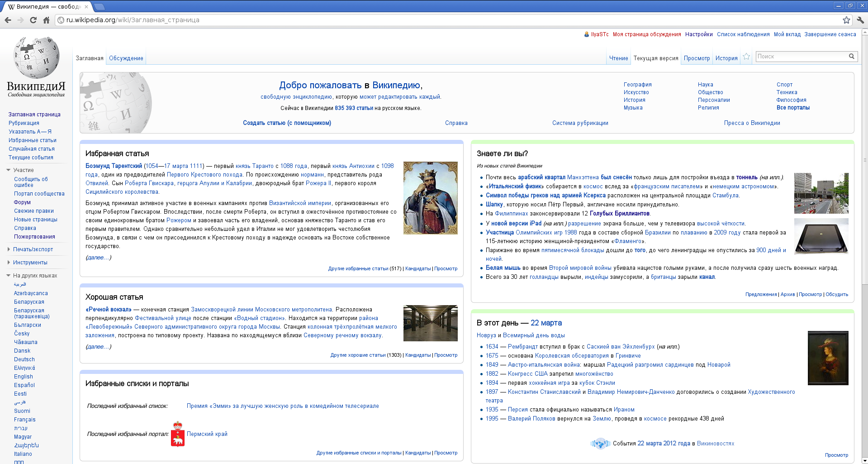Click the search magnifier icon
The image size is (868, 464).
[852, 57]
